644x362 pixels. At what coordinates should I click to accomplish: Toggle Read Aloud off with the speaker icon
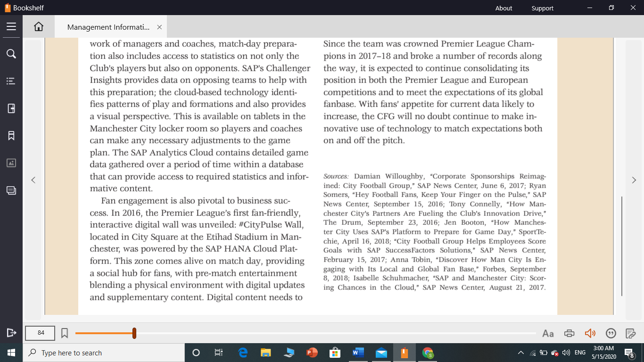coord(590,333)
